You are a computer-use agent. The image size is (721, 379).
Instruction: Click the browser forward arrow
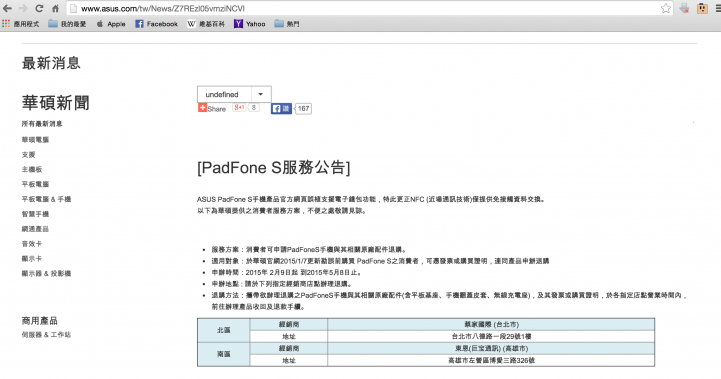[23, 8]
